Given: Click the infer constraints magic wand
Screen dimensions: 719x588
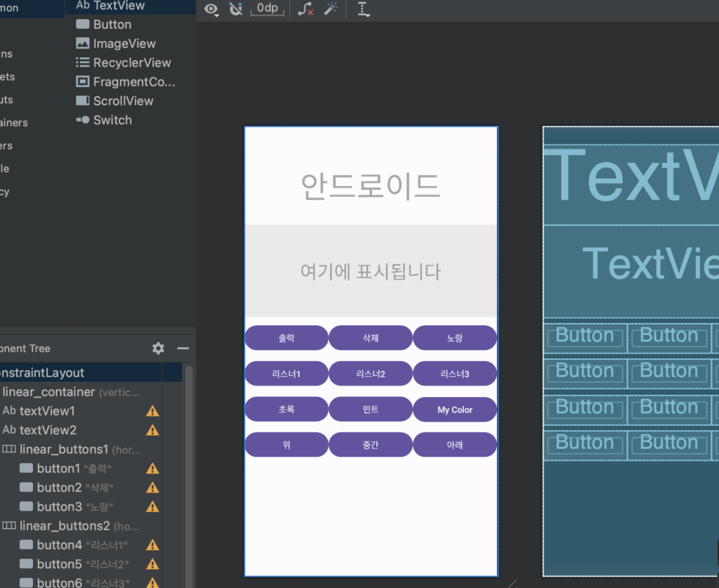Looking at the screenshot, I should click(x=331, y=8).
